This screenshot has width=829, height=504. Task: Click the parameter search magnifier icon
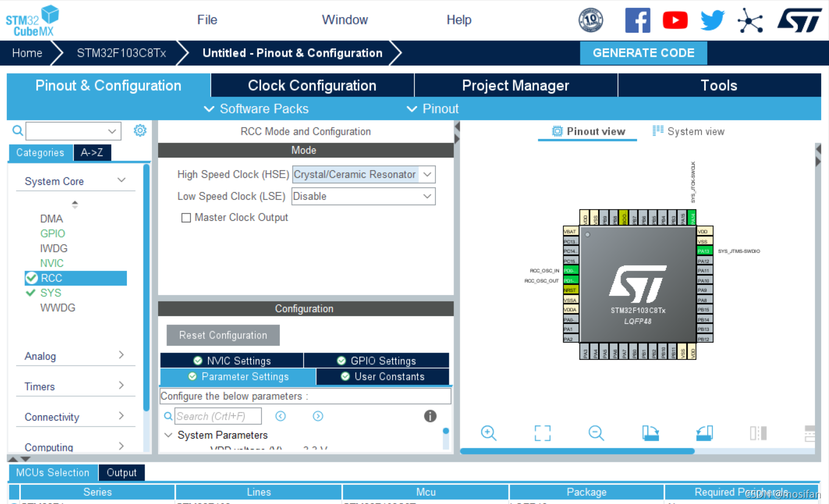[x=168, y=416]
